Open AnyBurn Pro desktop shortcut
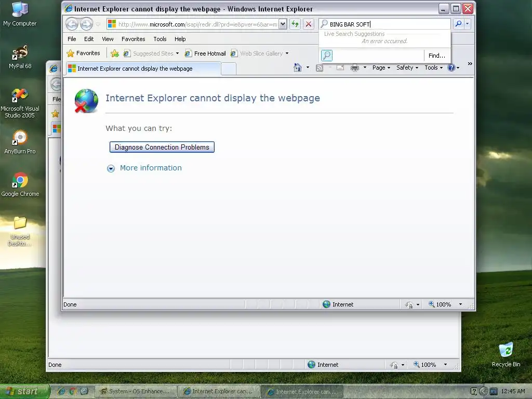 (20, 142)
